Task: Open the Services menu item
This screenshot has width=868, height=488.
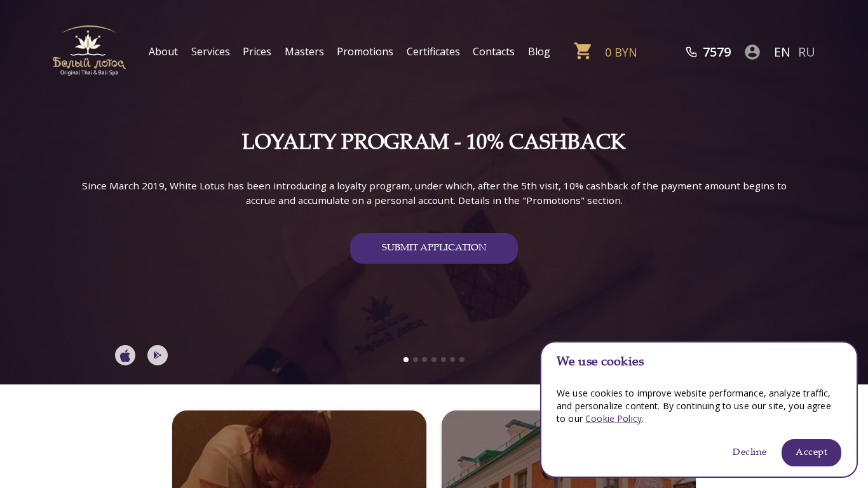Action: pos(210,51)
